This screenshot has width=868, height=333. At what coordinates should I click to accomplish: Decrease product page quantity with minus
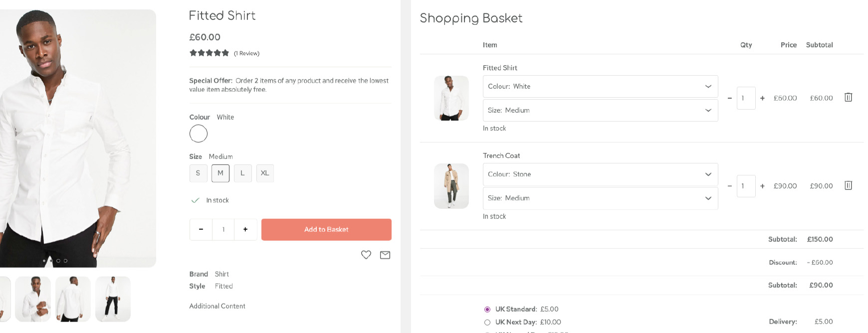click(x=201, y=229)
